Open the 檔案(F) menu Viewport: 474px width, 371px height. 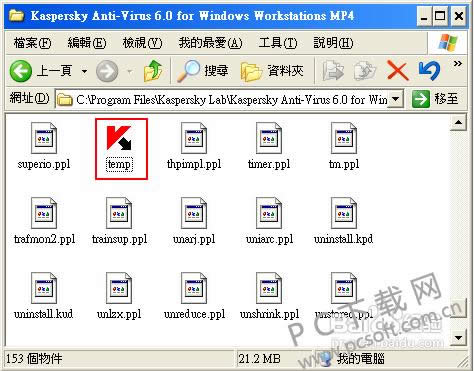(32, 43)
